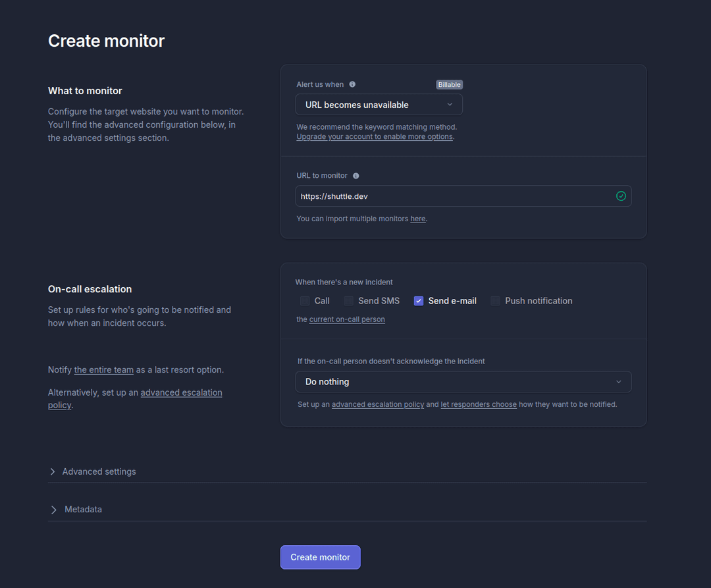This screenshot has height=588, width=711.
Task: Click the "current on-call person" link
Action: [347, 319]
